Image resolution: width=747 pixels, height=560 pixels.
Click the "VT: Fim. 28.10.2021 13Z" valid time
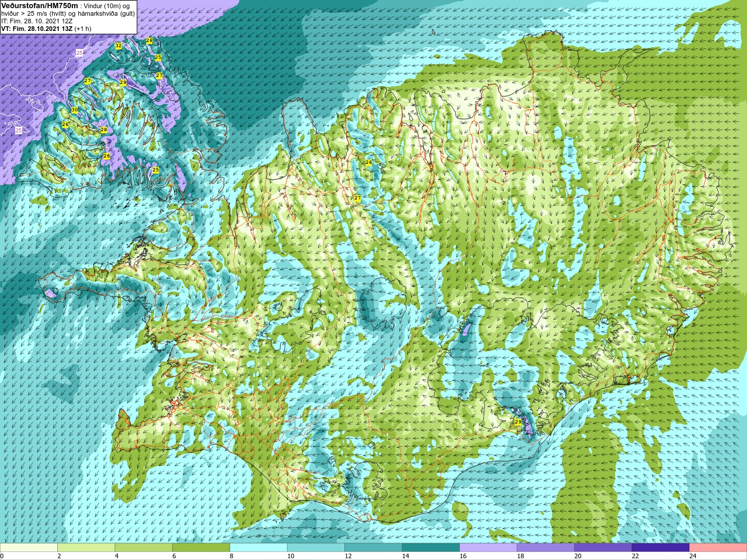click(x=37, y=28)
